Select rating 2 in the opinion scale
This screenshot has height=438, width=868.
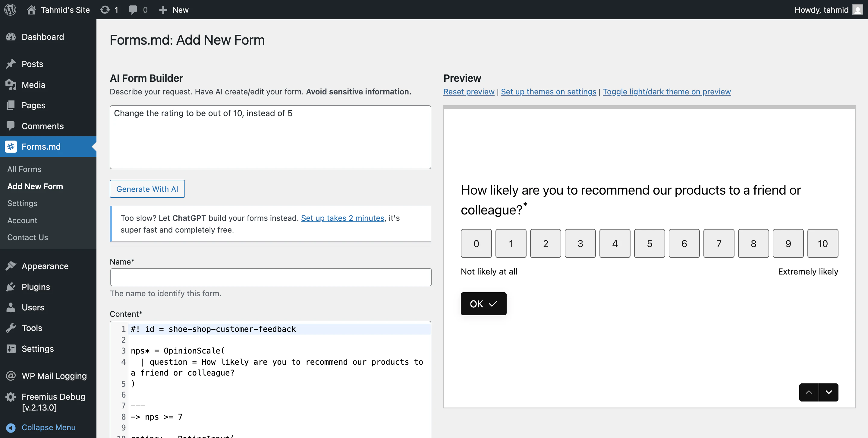pos(546,243)
